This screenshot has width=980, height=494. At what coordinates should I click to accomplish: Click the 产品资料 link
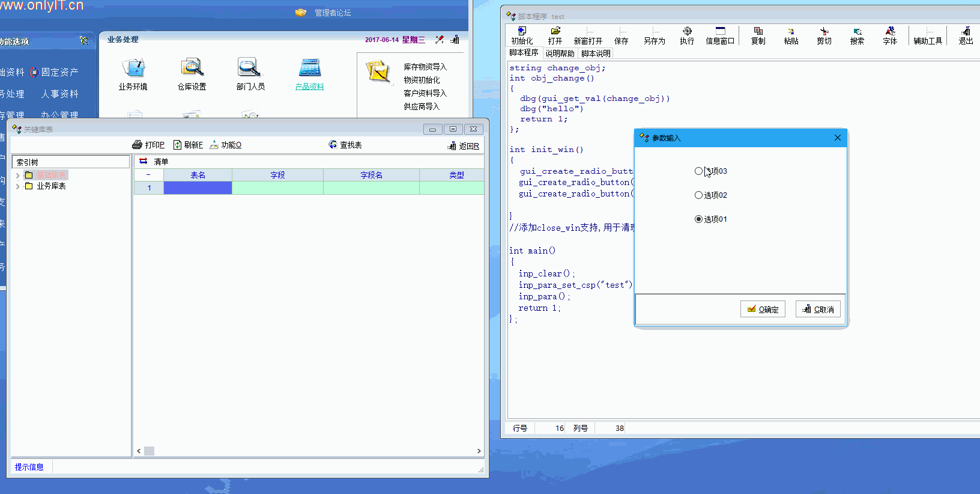coord(310,87)
